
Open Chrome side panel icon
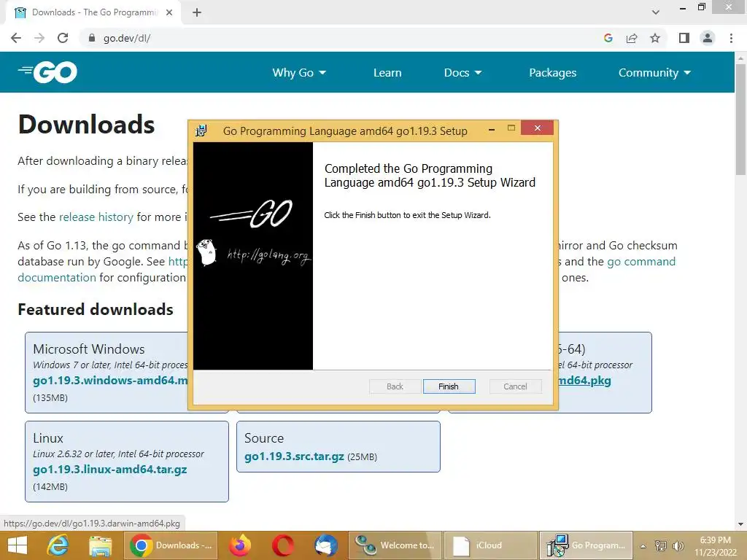click(684, 38)
